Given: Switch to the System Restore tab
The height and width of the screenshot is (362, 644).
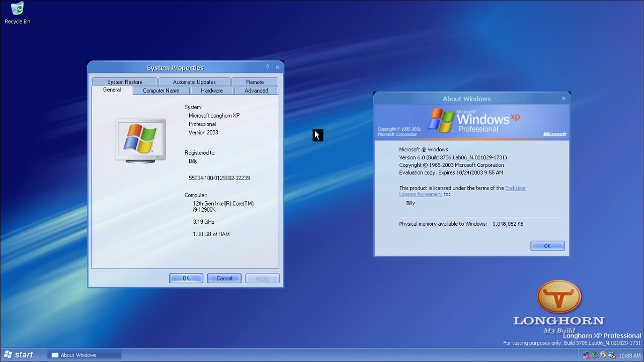Looking at the screenshot, I should pos(125,82).
